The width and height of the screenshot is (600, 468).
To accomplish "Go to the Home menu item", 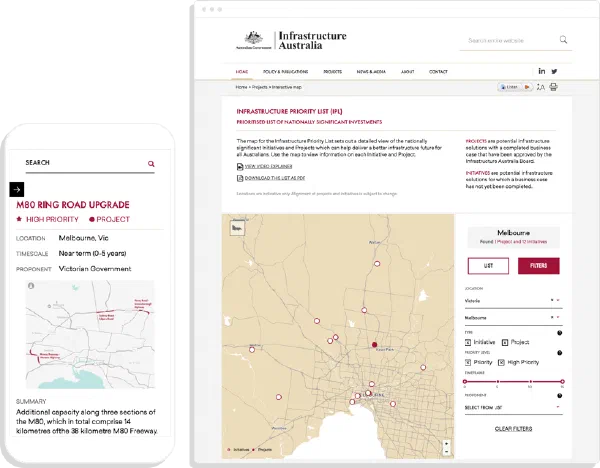I will point(242,72).
